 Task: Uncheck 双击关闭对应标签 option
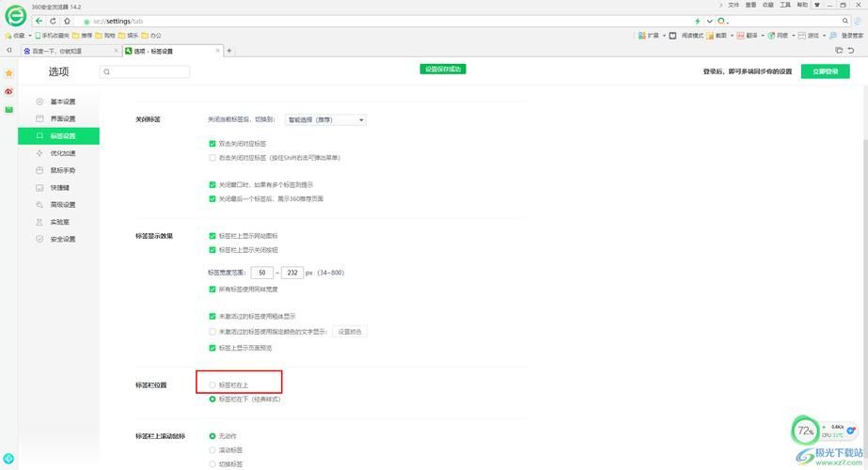click(213, 144)
